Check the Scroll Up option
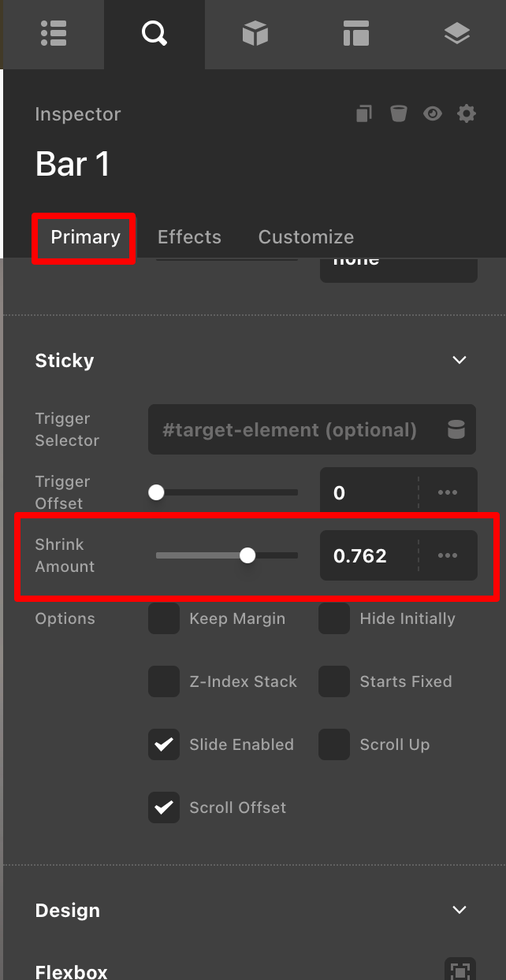The width and height of the screenshot is (506, 980). point(334,744)
